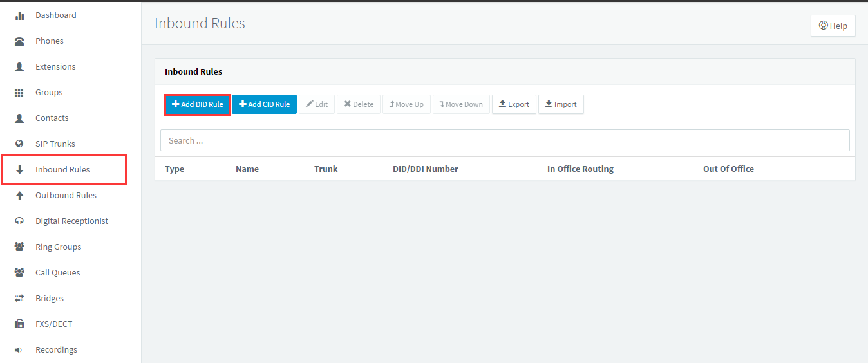Image resolution: width=868 pixels, height=363 pixels.
Task: Click the Out Of Office header
Action: point(728,169)
